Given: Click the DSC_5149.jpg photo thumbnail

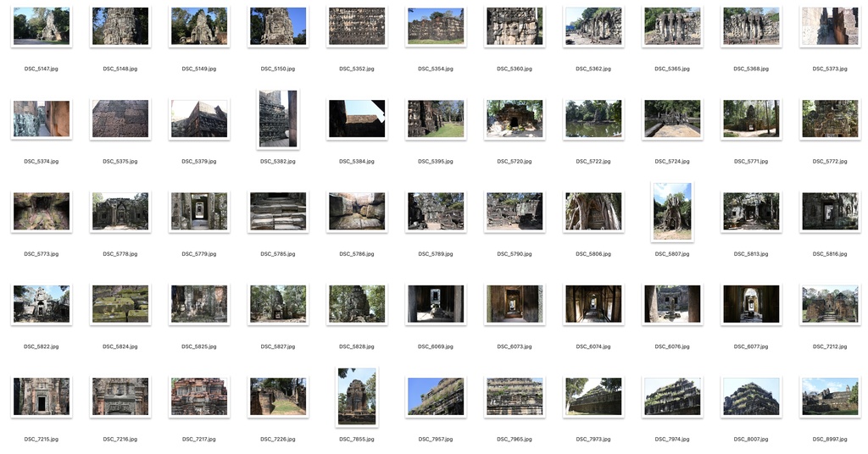Looking at the screenshot, I should (x=199, y=26).
